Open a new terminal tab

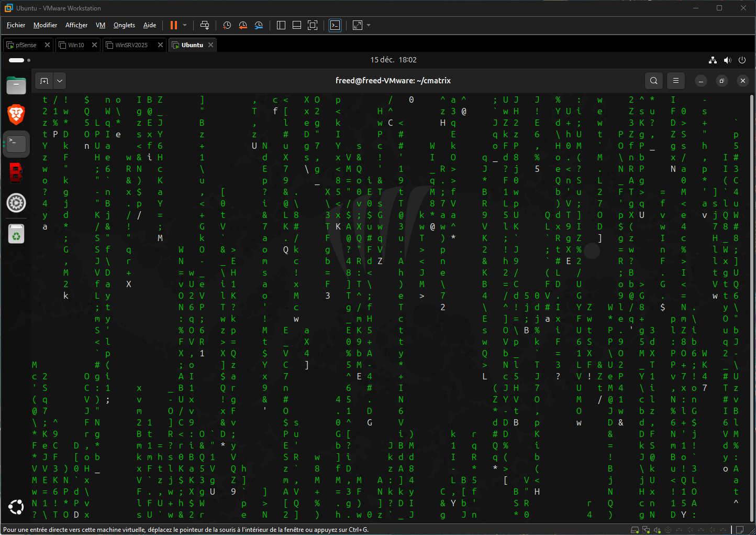tap(44, 81)
